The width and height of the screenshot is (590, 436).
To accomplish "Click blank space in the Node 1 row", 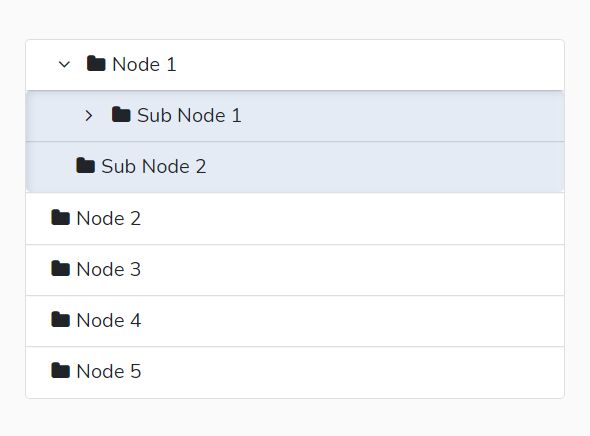I will [x=369, y=65].
